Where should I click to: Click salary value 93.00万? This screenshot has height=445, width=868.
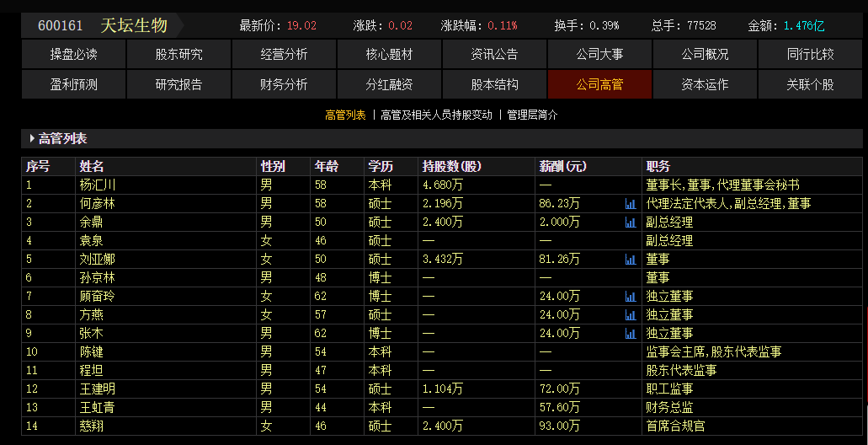pyautogui.click(x=560, y=426)
